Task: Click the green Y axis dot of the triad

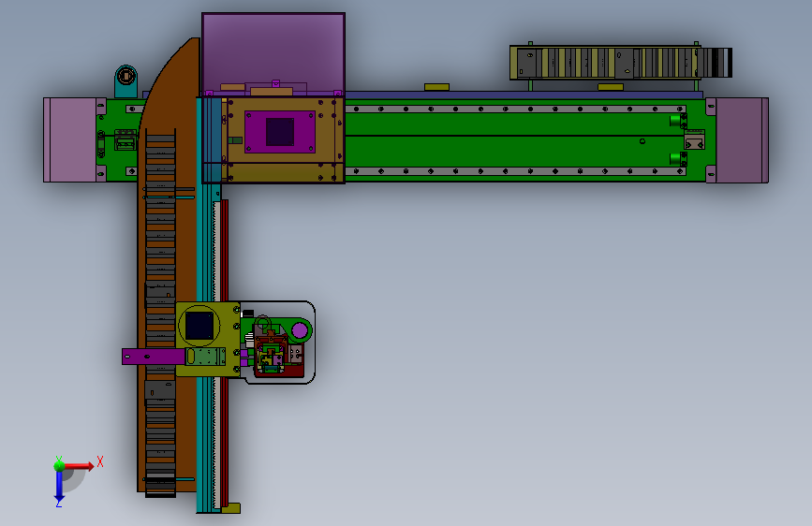Action: [59, 465]
